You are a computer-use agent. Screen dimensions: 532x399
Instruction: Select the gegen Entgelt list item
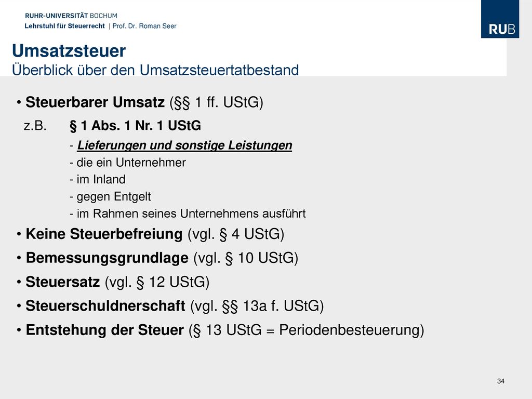(x=110, y=196)
